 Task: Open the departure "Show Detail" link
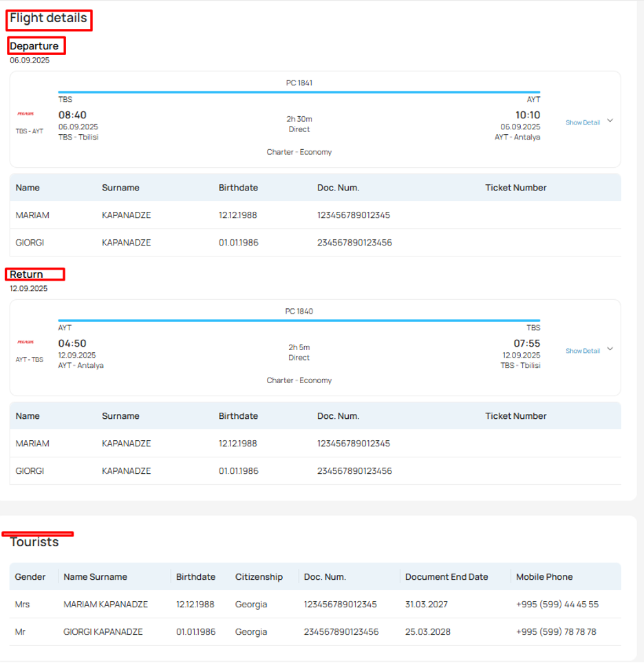point(581,122)
